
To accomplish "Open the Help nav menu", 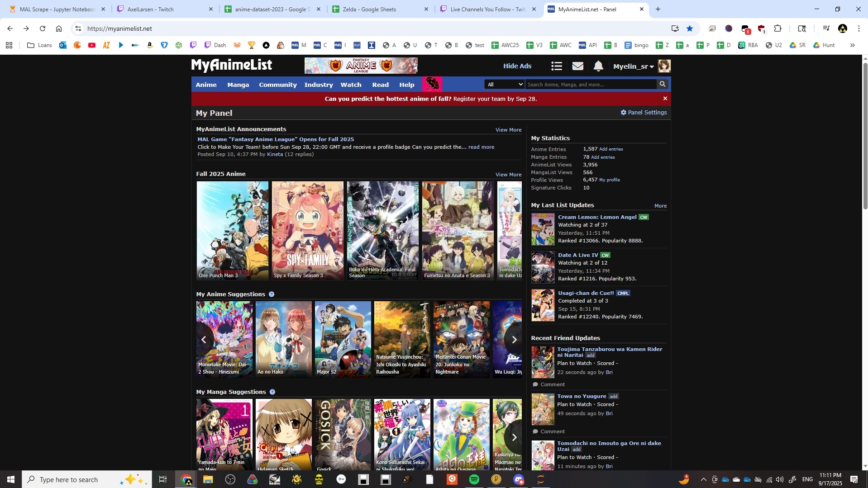I will (x=407, y=85).
